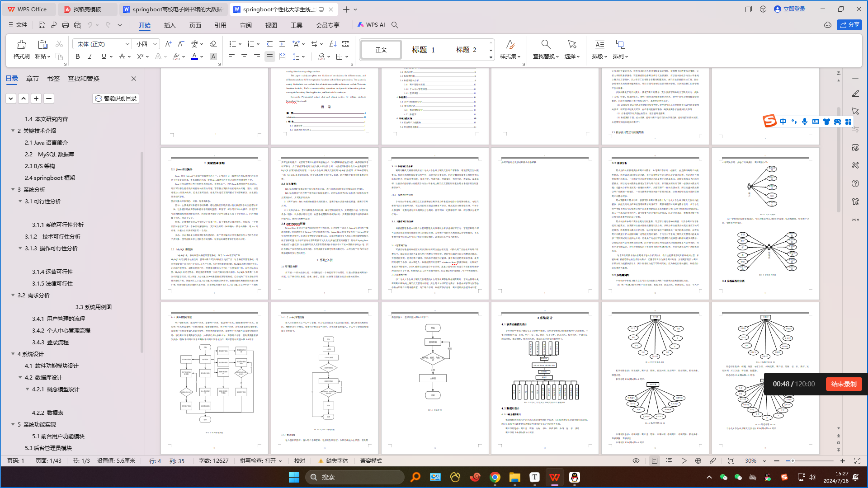This screenshot has height=488, width=868.
Task: Open the 文件 (File) menu
Action: [x=18, y=25]
